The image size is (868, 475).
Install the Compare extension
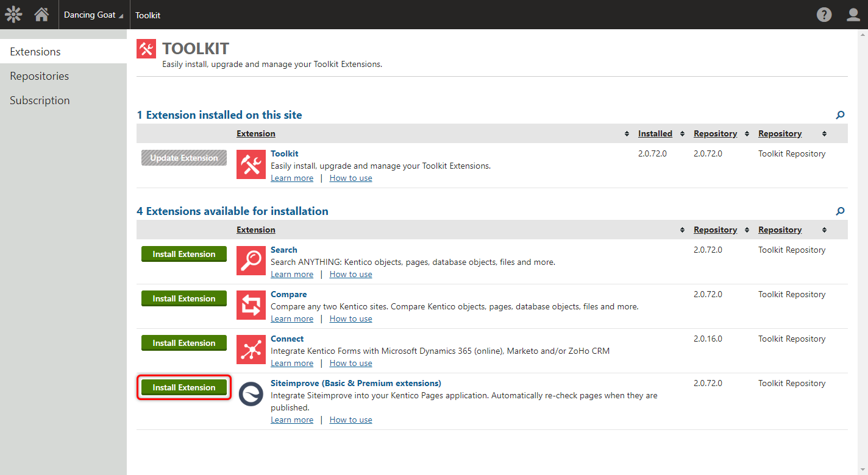point(184,298)
